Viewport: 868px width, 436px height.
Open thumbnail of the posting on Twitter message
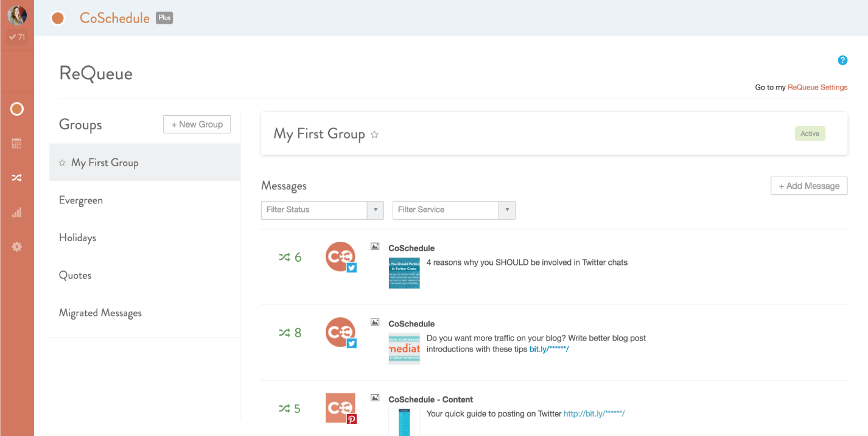point(404,422)
